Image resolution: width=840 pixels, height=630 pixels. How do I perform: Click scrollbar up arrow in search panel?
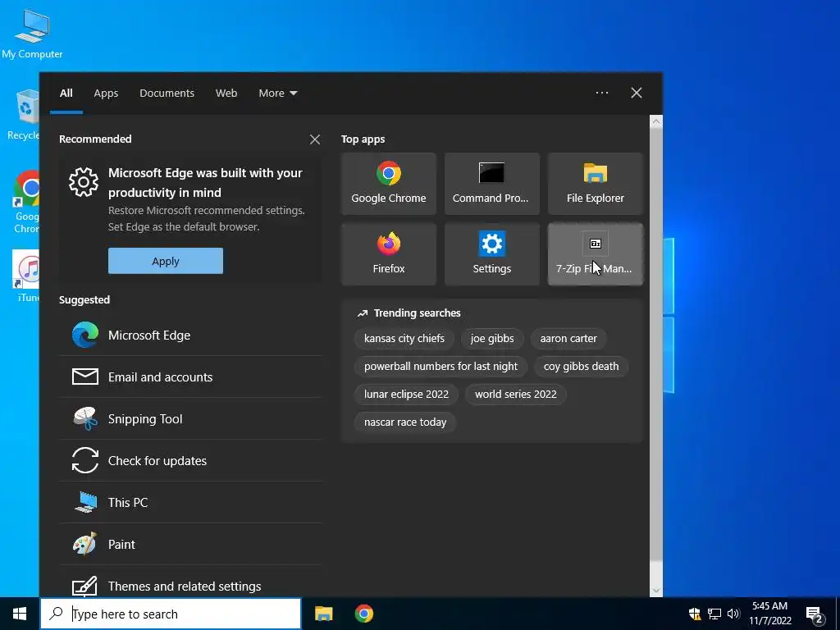tap(656, 121)
